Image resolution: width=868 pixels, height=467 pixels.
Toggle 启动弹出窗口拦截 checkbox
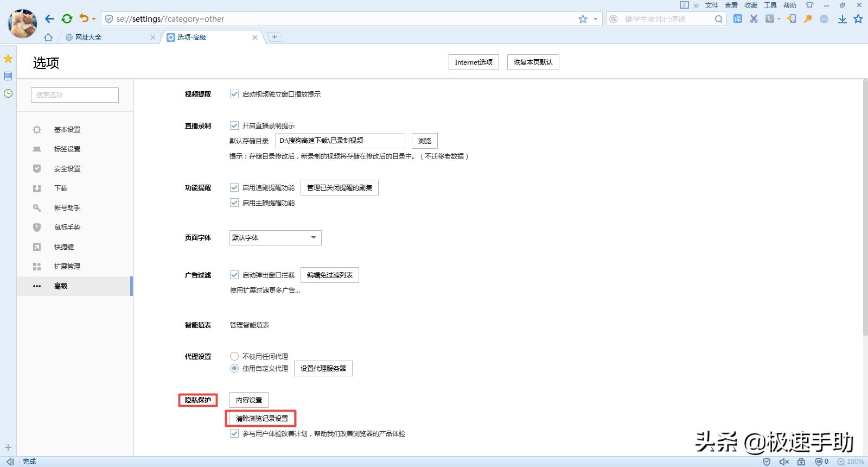234,275
